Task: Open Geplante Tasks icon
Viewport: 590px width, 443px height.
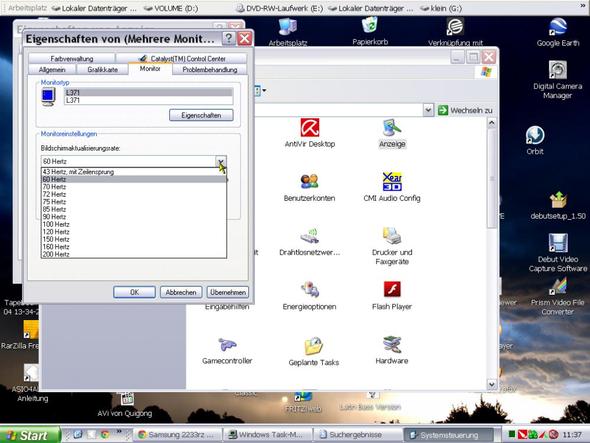Action: 313,351
